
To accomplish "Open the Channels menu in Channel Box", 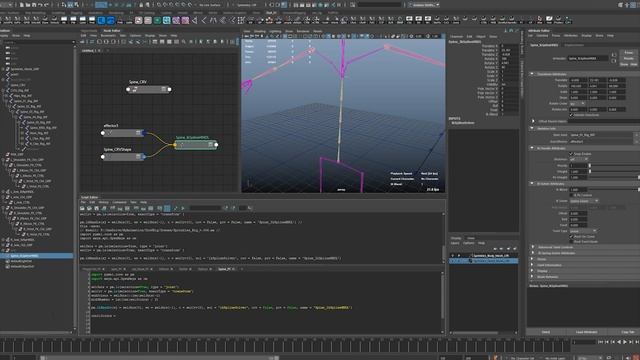I will coord(456,36).
